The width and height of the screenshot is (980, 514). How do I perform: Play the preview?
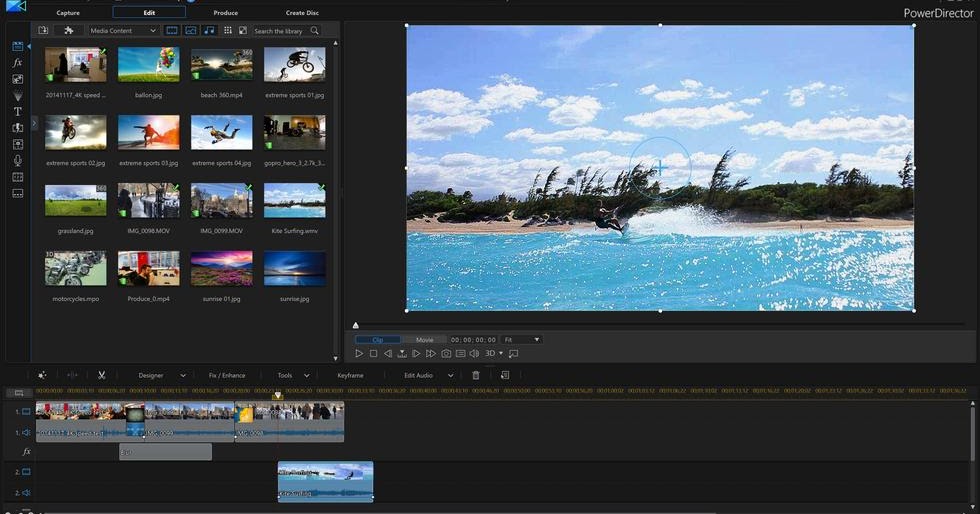point(359,353)
